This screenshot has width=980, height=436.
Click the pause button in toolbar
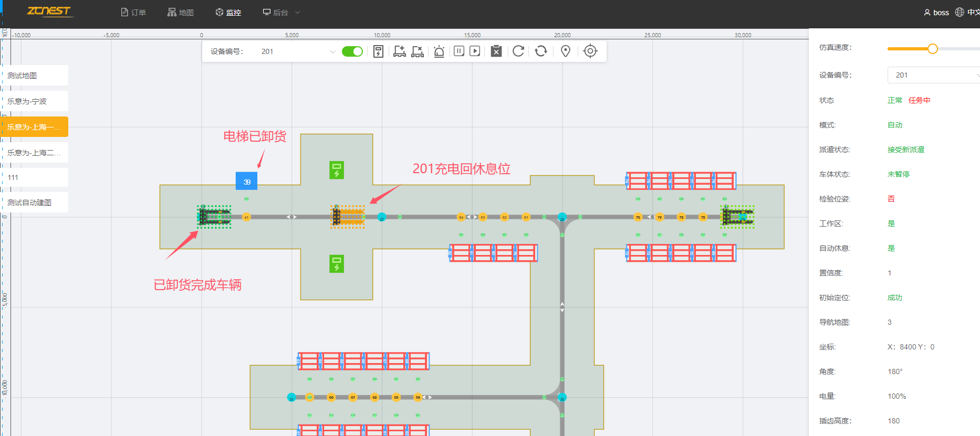pyautogui.click(x=459, y=51)
